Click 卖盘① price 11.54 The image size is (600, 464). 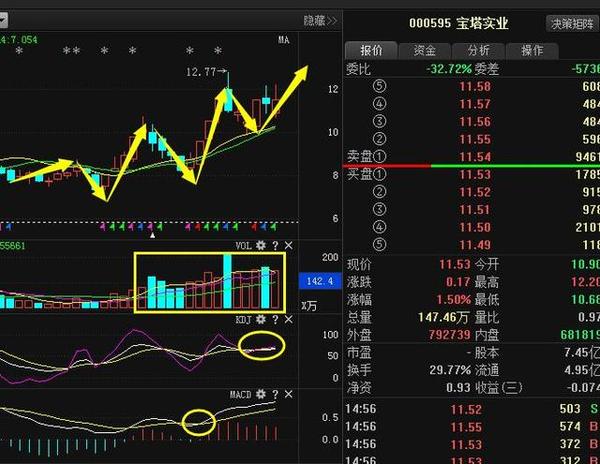pyautogui.click(x=475, y=157)
